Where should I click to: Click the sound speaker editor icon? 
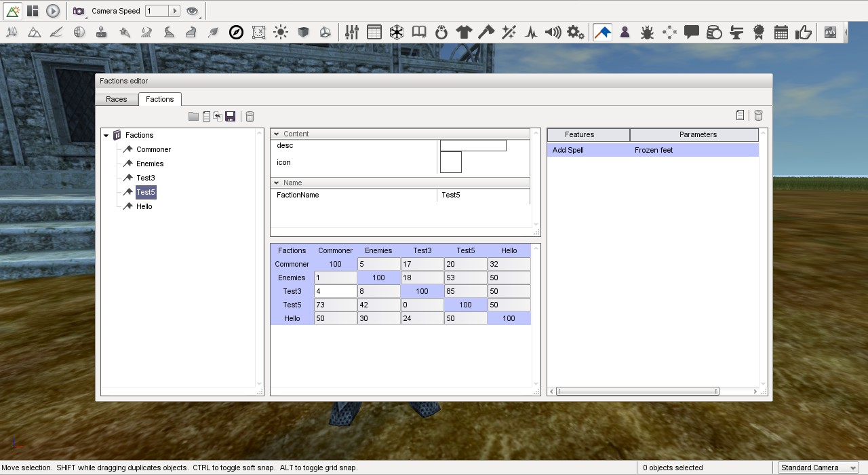pyautogui.click(x=553, y=32)
